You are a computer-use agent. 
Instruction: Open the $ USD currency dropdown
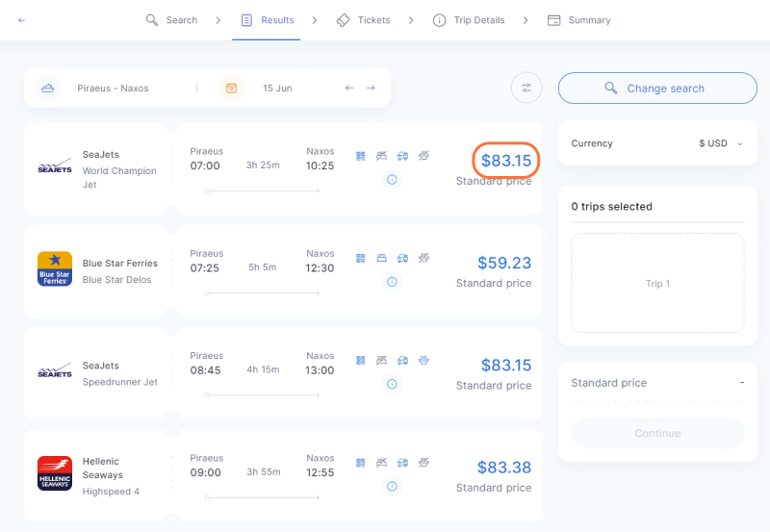tap(720, 143)
